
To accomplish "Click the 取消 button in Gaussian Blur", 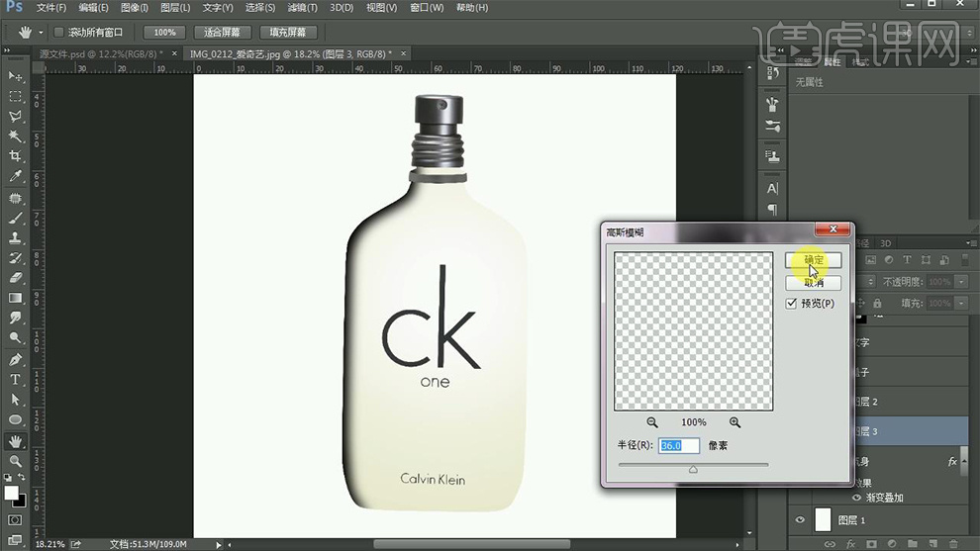I will pos(813,283).
